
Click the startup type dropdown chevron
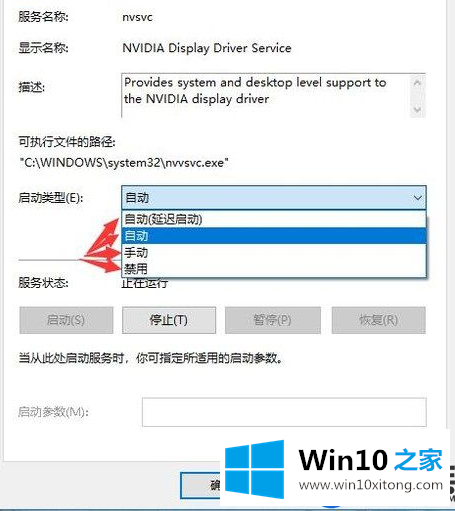[417, 198]
